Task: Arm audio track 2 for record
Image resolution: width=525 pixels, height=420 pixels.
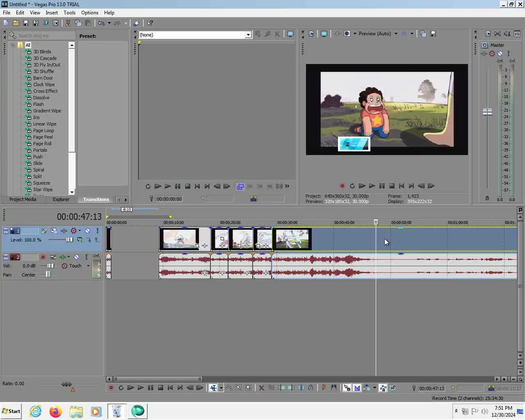Action: pyautogui.click(x=43, y=257)
